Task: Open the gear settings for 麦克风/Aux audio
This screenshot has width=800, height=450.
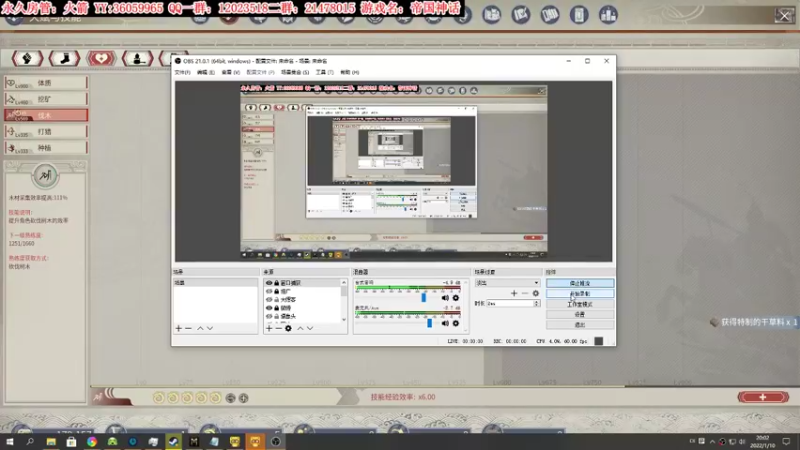Action: [456, 323]
